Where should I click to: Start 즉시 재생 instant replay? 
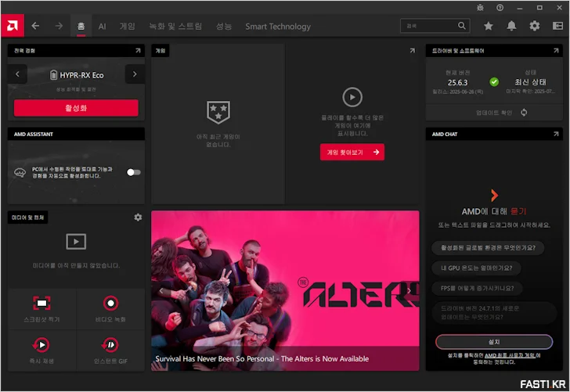(41, 351)
